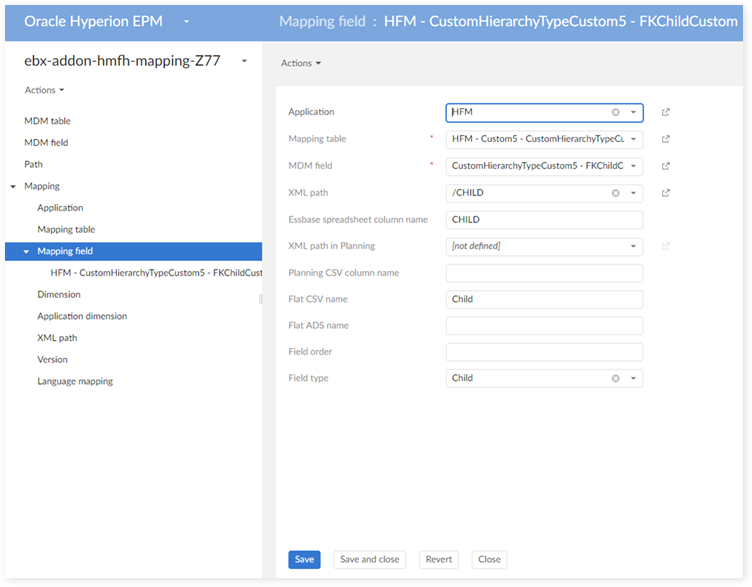Clear the Application field value
Image resolution: width=752 pixels, height=587 pixels.
point(616,113)
